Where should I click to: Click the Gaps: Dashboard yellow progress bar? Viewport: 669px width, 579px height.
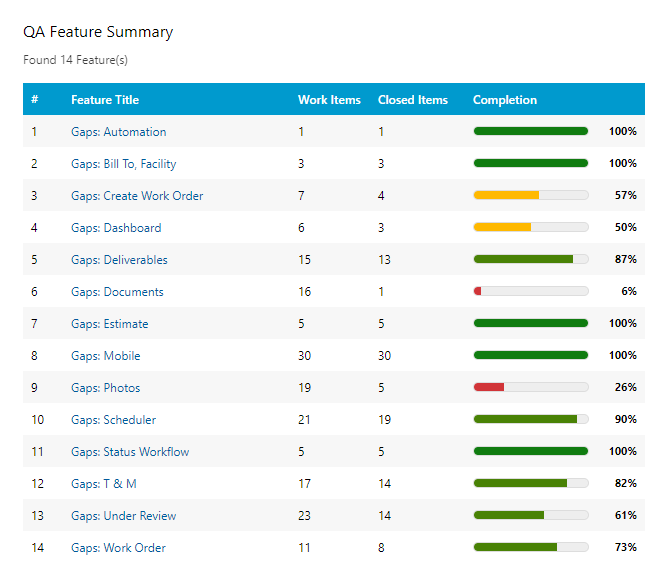click(531, 227)
